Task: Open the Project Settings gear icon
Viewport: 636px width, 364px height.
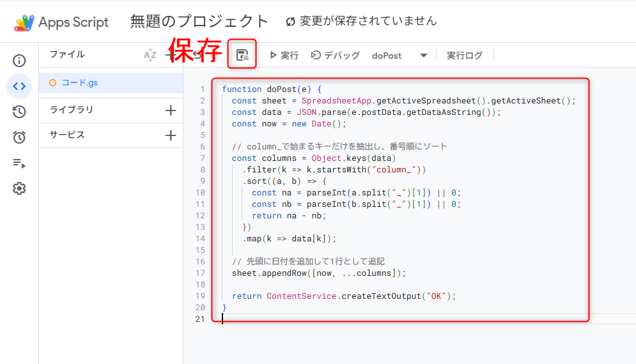Action: click(x=19, y=188)
